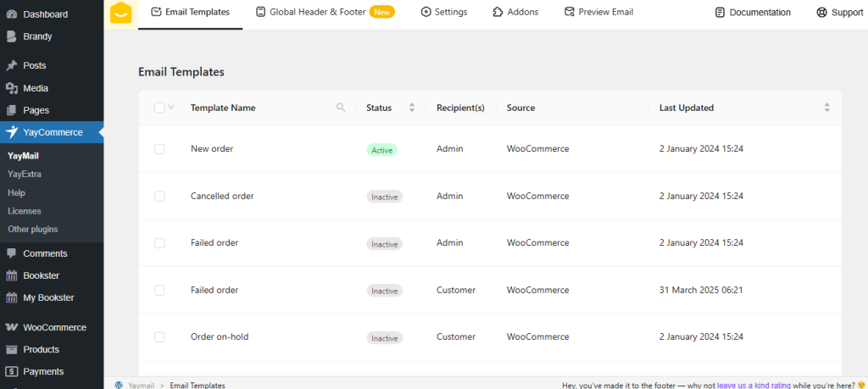Screen dimensions: 868x389
Task: Click the New badge on Global Header & Footer
Action: [x=382, y=12]
